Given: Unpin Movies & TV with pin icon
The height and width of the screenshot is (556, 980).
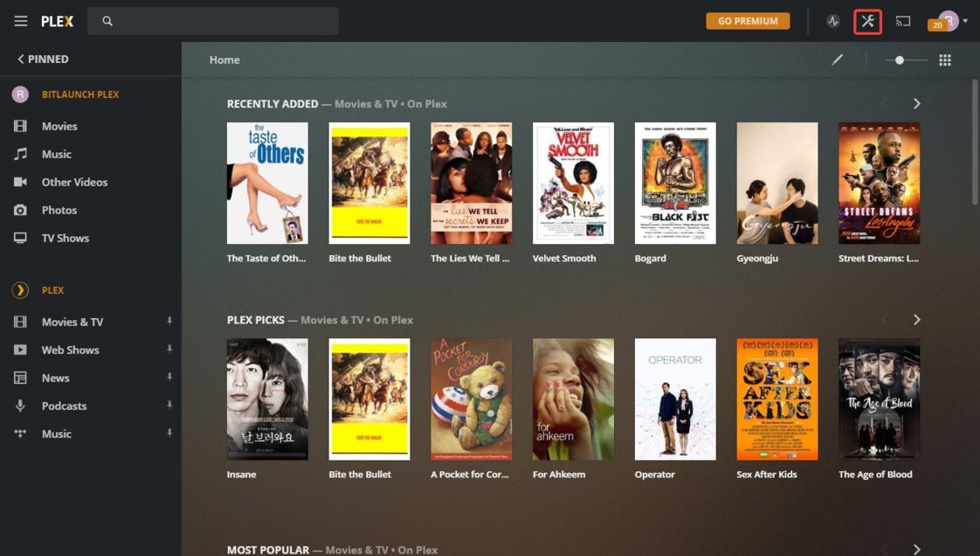Looking at the screenshot, I should [x=169, y=321].
